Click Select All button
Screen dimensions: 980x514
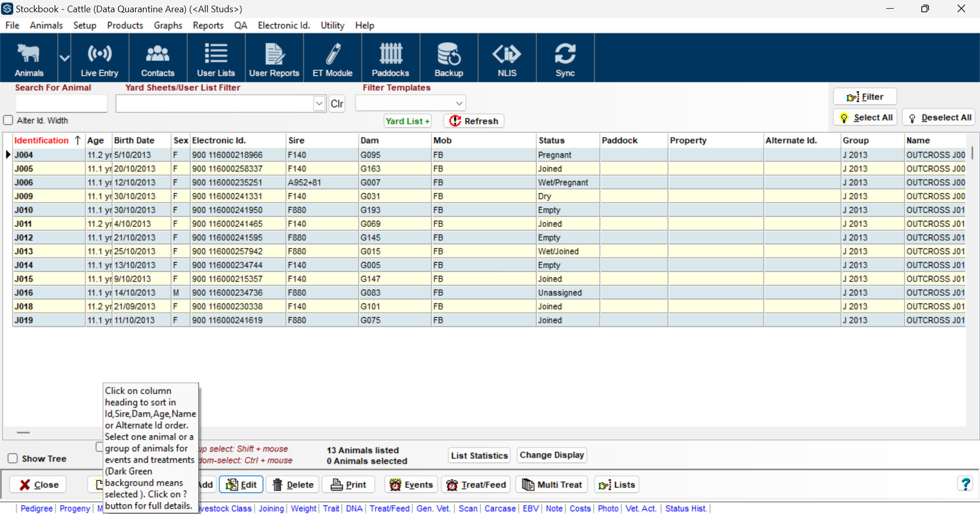pyautogui.click(x=865, y=118)
